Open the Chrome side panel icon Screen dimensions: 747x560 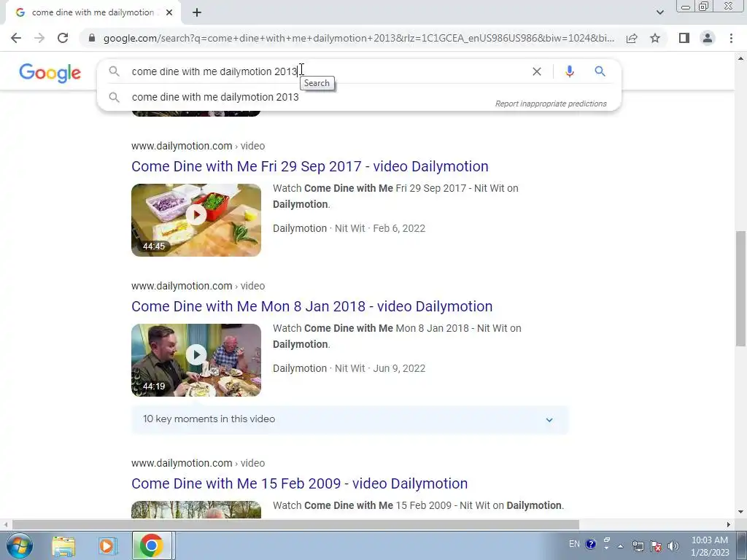(684, 38)
